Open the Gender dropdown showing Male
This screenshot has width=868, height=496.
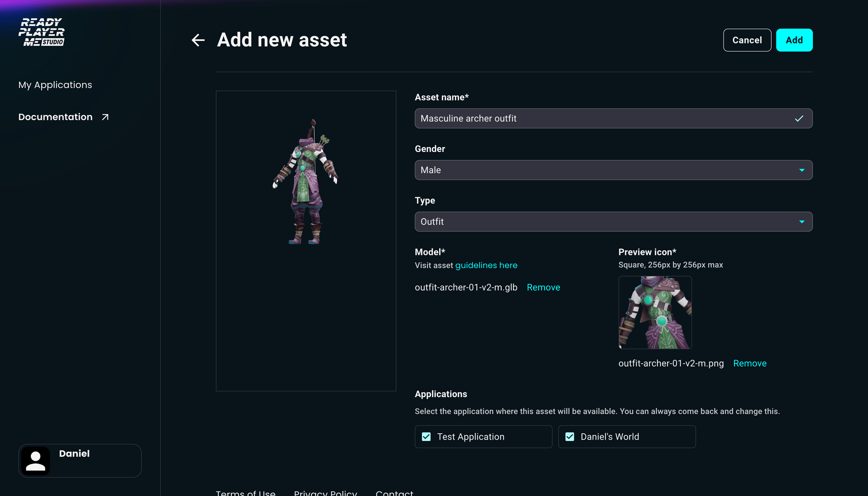pyautogui.click(x=613, y=170)
